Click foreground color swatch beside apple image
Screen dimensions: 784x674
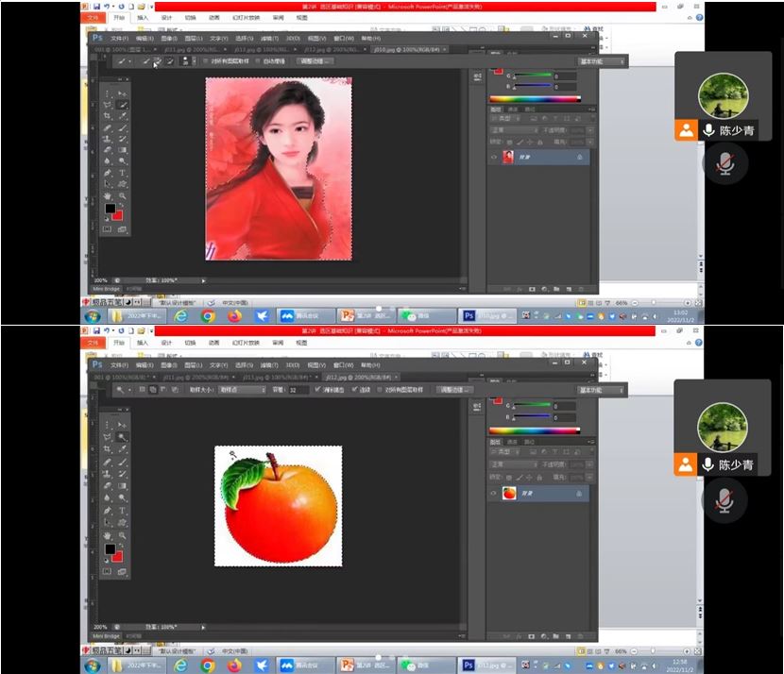tap(110, 549)
